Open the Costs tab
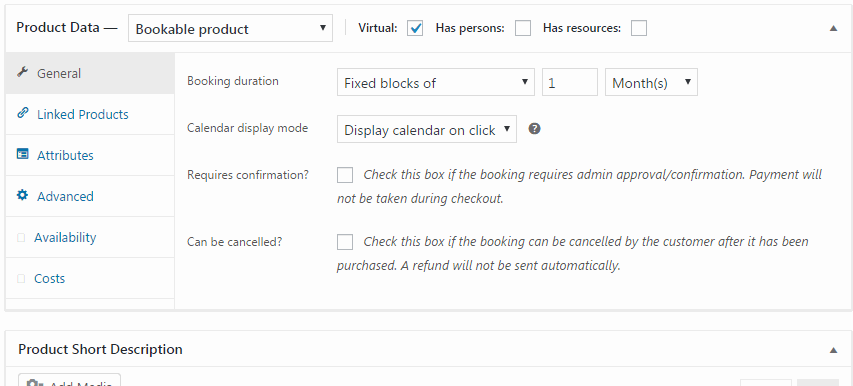853x386 pixels. coord(90,278)
